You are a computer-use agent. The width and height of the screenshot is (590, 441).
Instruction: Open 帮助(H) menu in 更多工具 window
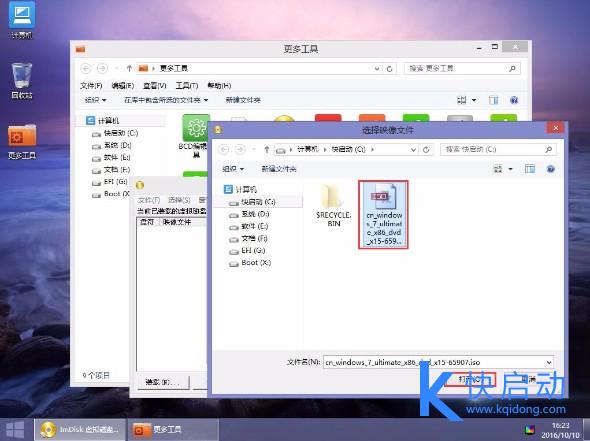219,86
